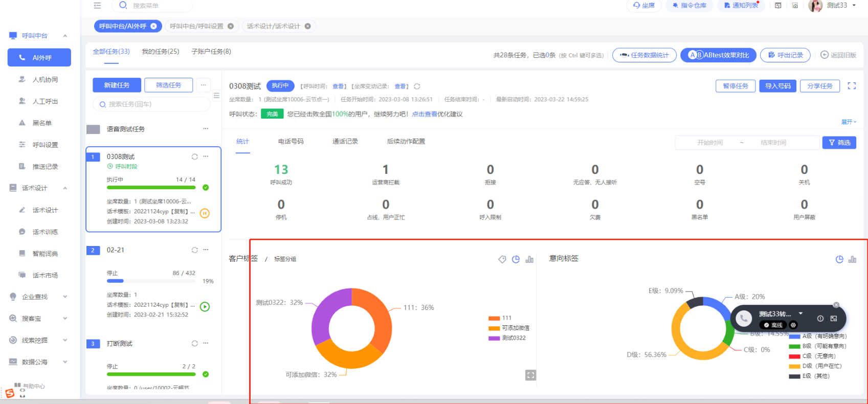Image resolution: width=868 pixels, height=404 pixels.
Task: Switch 意向标签 chart to pie view
Action: point(839,260)
